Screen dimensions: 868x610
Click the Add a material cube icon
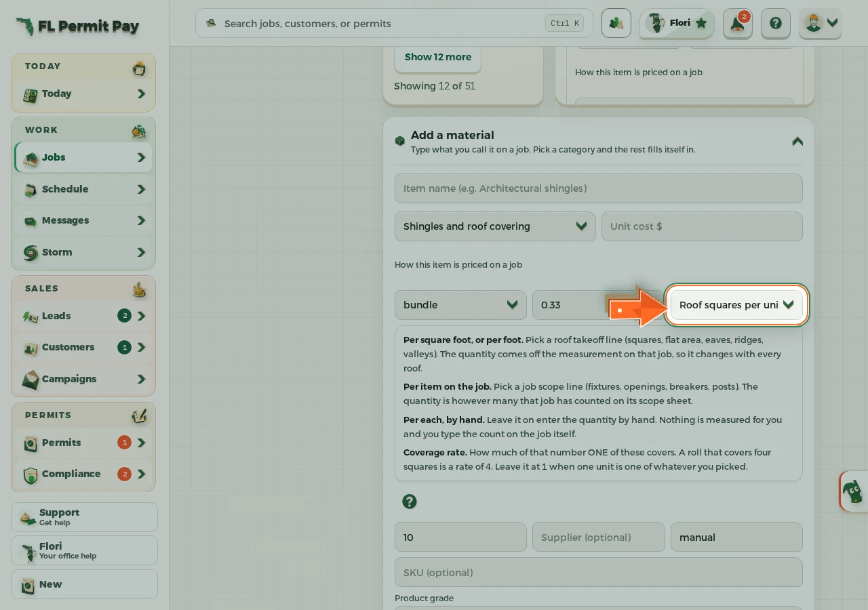[x=400, y=141]
